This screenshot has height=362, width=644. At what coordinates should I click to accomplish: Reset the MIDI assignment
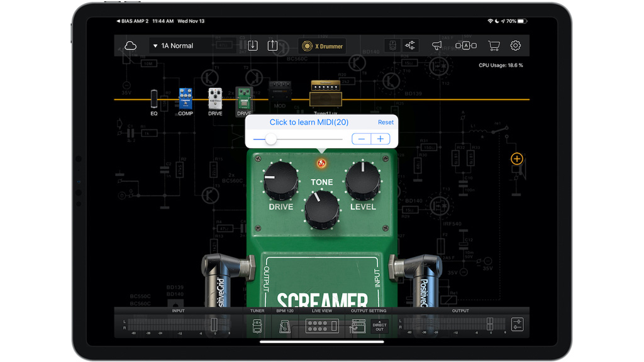coord(386,122)
